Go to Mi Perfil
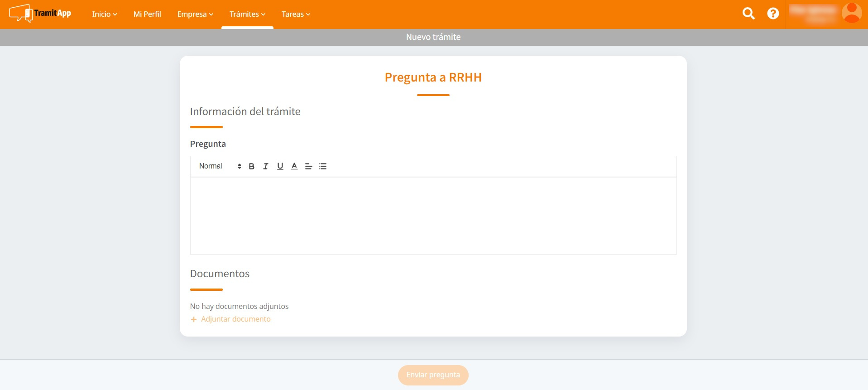The height and width of the screenshot is (390, 868). click(x=147, y=14)
